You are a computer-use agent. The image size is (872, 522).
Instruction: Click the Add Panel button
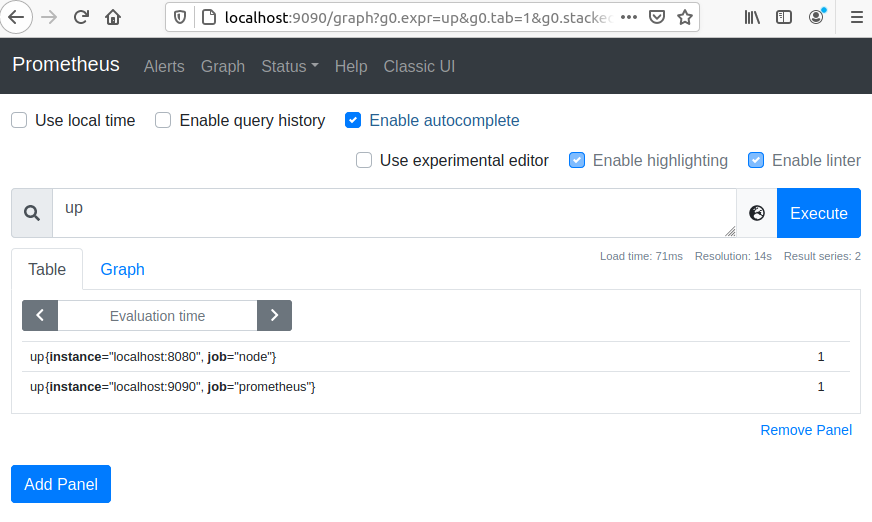click(61, 484)
